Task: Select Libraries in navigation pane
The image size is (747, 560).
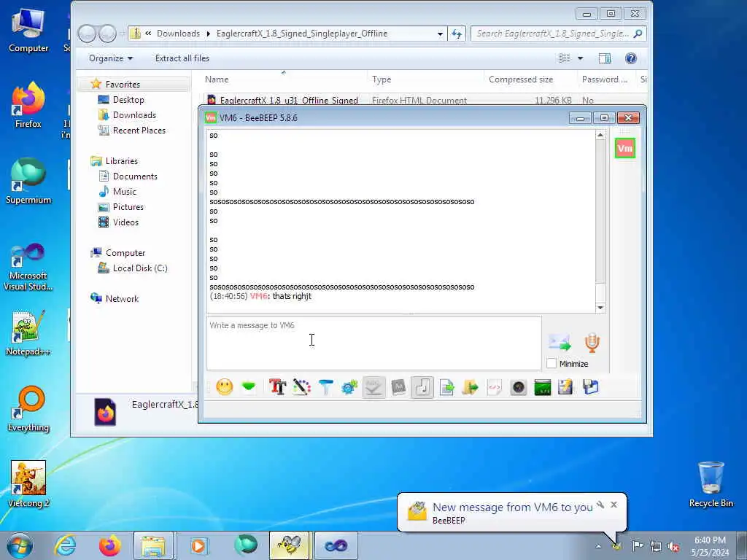Action: click(122, 161)
